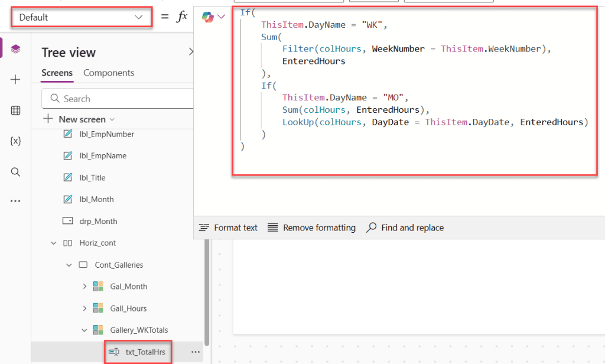
Task: Select Gallery_WKTotals in the tree
Action: (139, 330)
